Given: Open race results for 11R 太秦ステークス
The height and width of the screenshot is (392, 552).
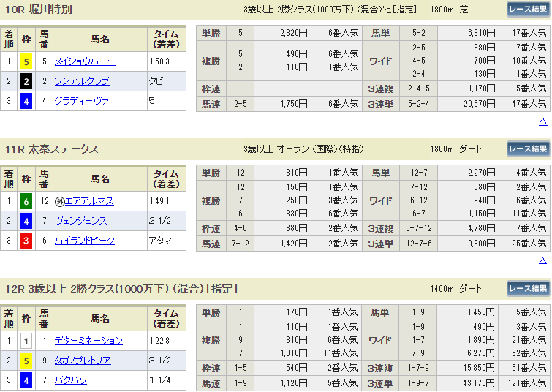Looking at the screenshot, I should pos(528,149).
